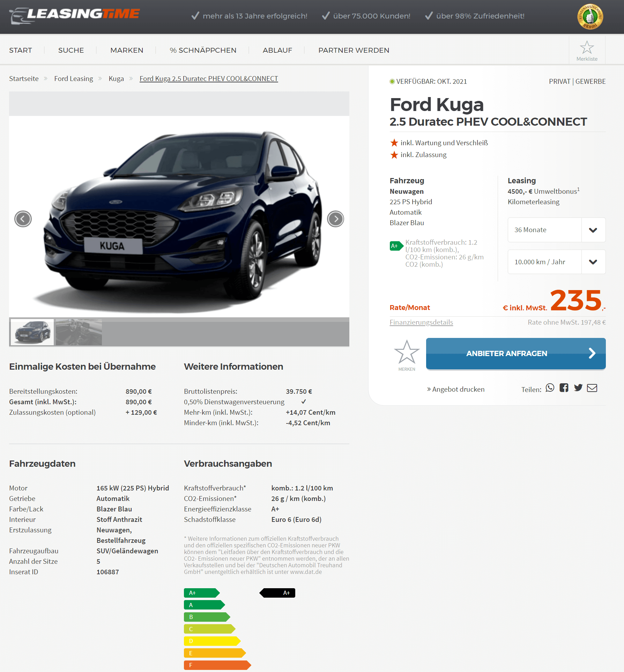624x672 pixels.
Task: Share offer via email envelope icon
Action: [x=592, y=388]
